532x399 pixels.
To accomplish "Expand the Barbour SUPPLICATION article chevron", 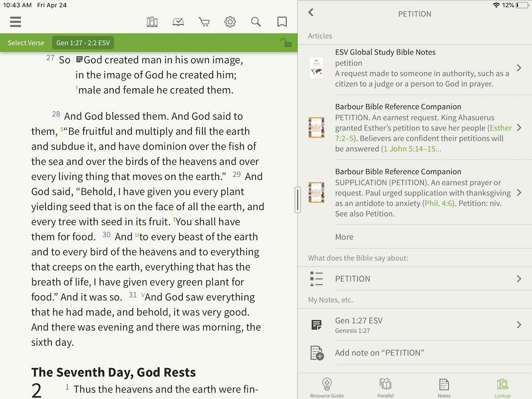I will tap(519, 193).
